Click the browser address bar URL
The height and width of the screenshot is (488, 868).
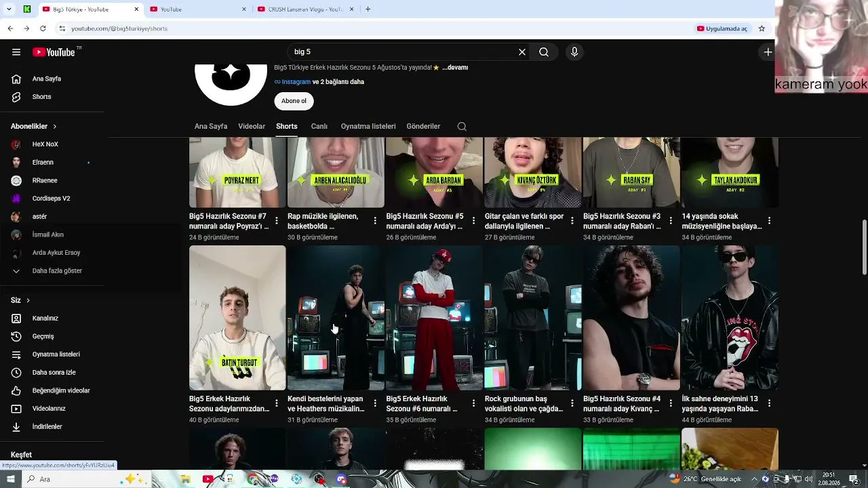click(x=119, y=28)
